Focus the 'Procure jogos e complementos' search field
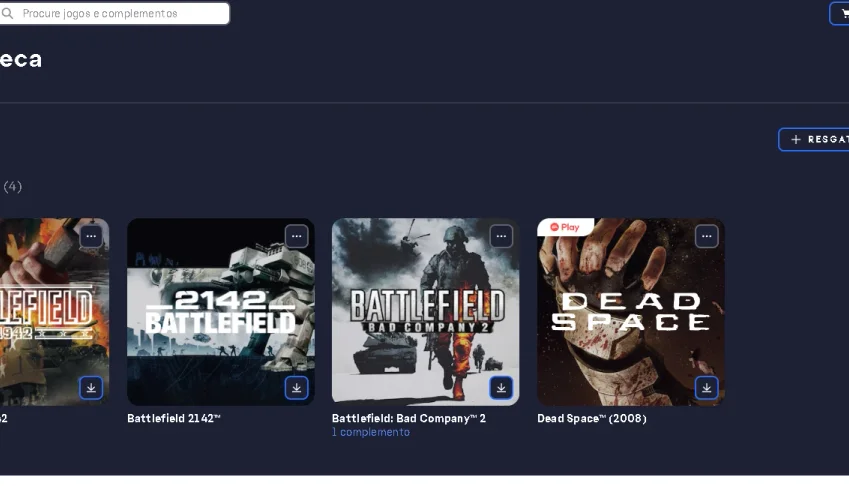The height and width of the screenshot is (486, 849). click(114, 14)
